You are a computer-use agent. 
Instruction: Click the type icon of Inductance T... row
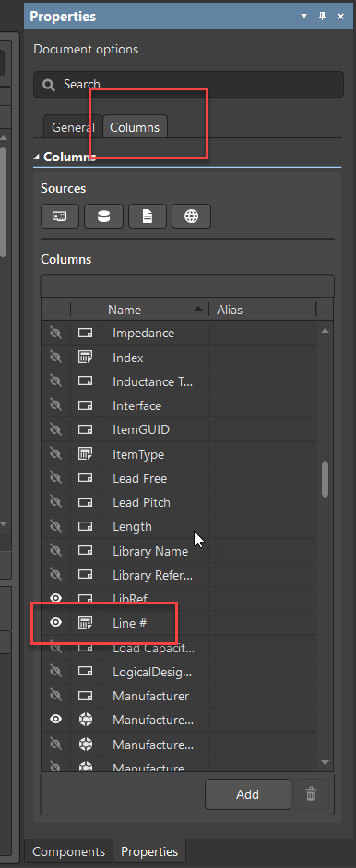click(85, 381)
